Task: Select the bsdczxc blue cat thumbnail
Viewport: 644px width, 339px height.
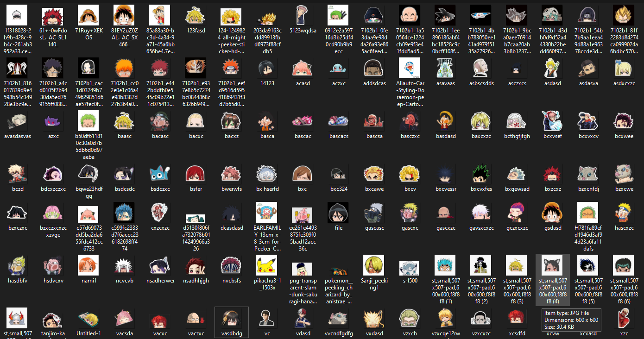Action: pos(160,174)
